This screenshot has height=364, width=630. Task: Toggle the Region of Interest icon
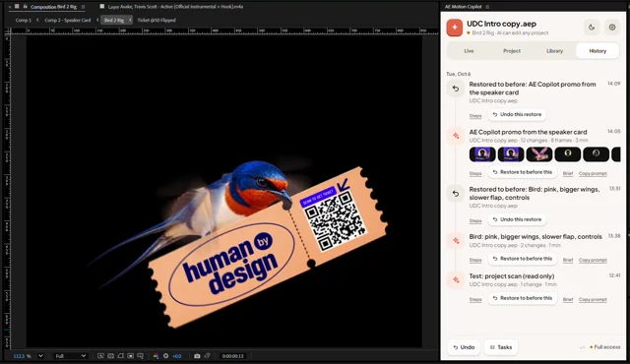click(131, 356)
